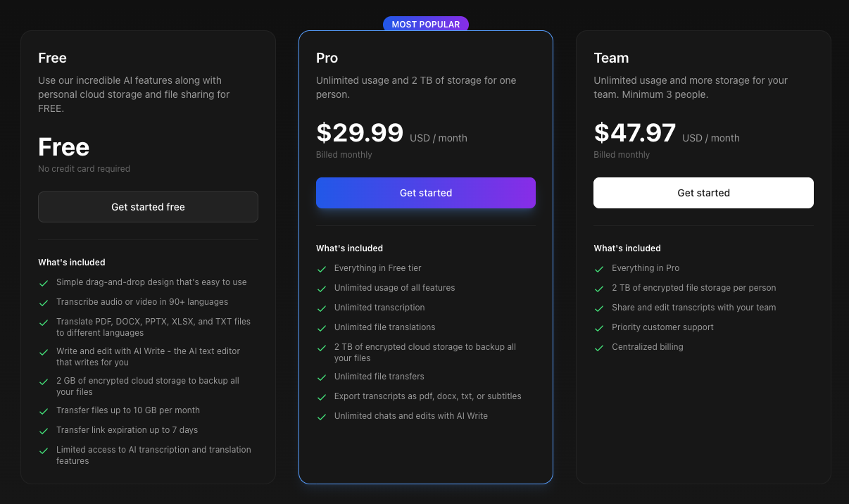Select the Pro plan heading
Image resolution: width=849 pixels, height=504 pixels.
coord(327,58)
